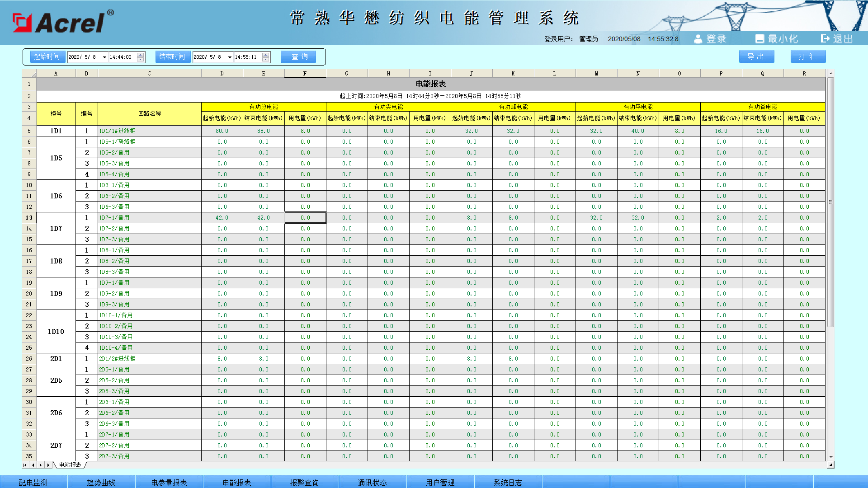
Task: Click the 最小化 minimize icon
Action: click(759, 39)
